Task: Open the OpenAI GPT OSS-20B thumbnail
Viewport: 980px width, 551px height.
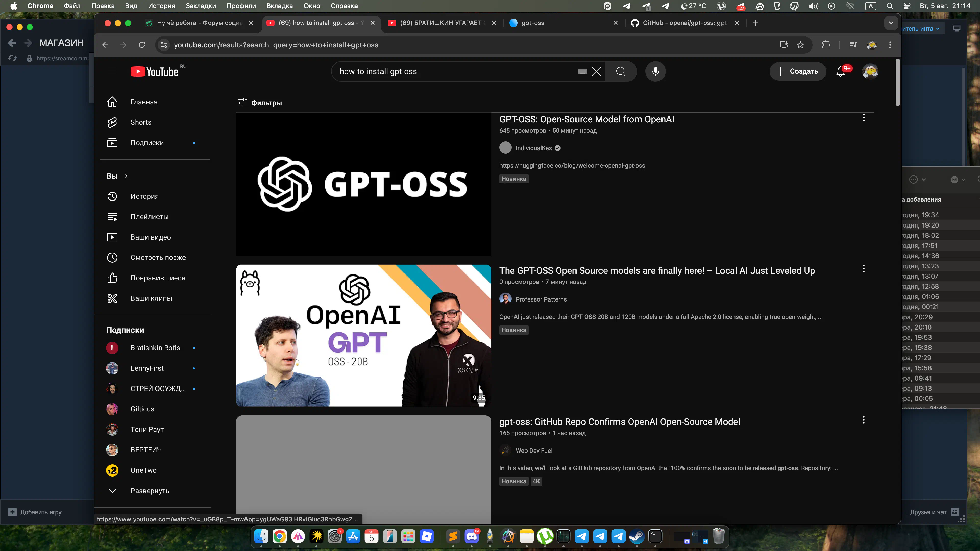Action: [x=363, y=335]
